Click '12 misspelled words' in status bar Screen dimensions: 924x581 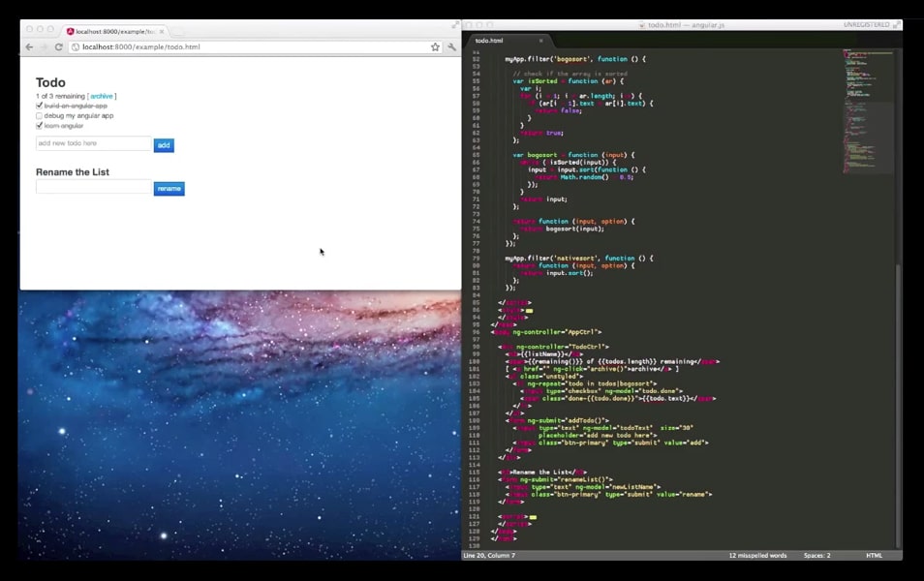pyautogui.click(x=757, y=556)
